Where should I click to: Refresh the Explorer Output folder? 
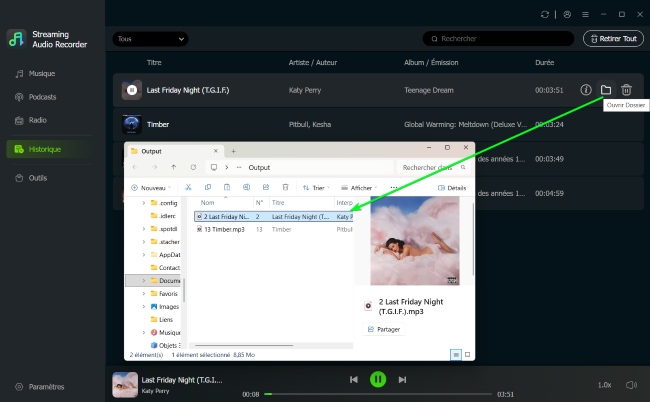click(193, 167)
